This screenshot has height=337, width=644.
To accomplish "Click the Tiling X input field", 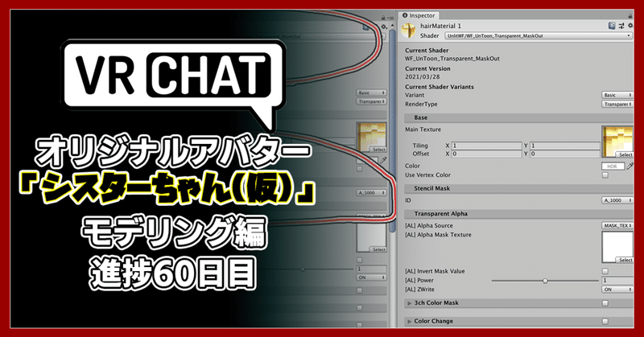I will coord(486,146).
